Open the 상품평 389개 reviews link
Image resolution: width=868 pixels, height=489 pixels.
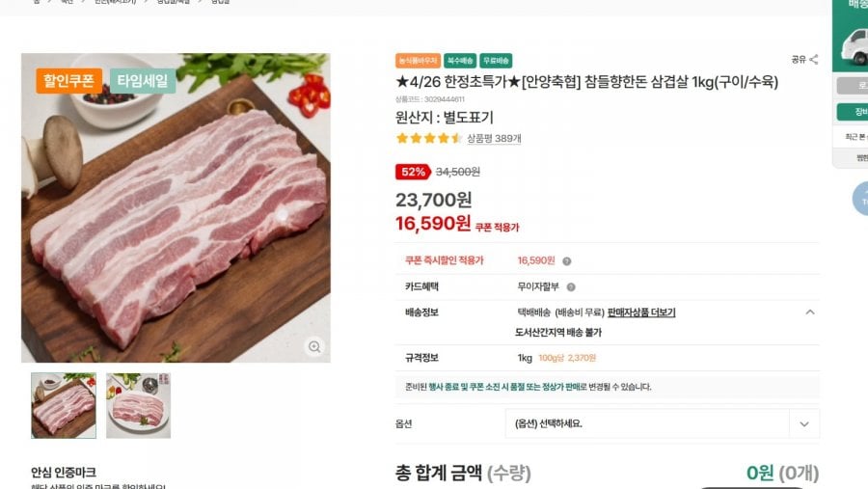click(x=494, y=139)
